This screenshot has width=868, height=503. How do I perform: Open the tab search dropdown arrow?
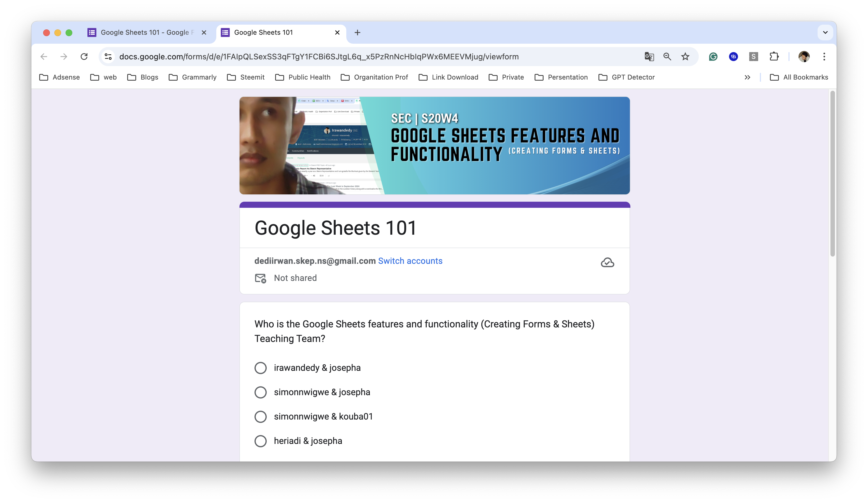825,32
